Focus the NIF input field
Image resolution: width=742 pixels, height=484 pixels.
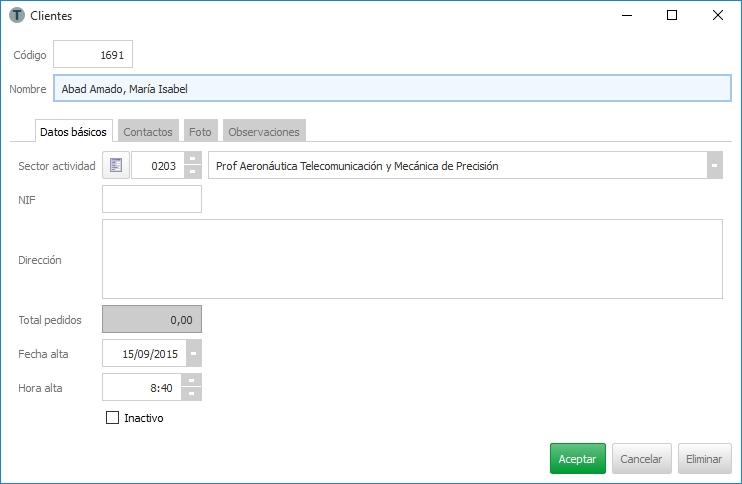click(x=152, y=200)
